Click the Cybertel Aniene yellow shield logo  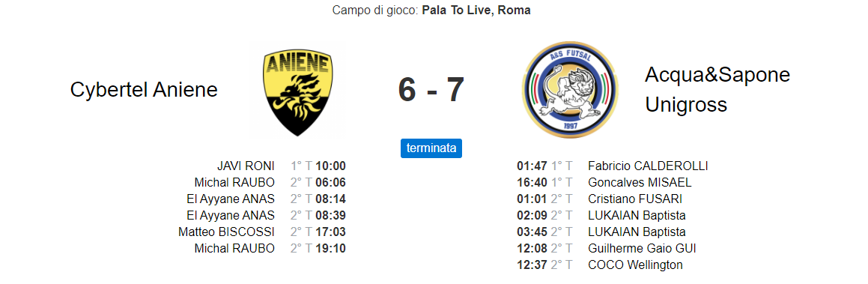pos(298,92)
